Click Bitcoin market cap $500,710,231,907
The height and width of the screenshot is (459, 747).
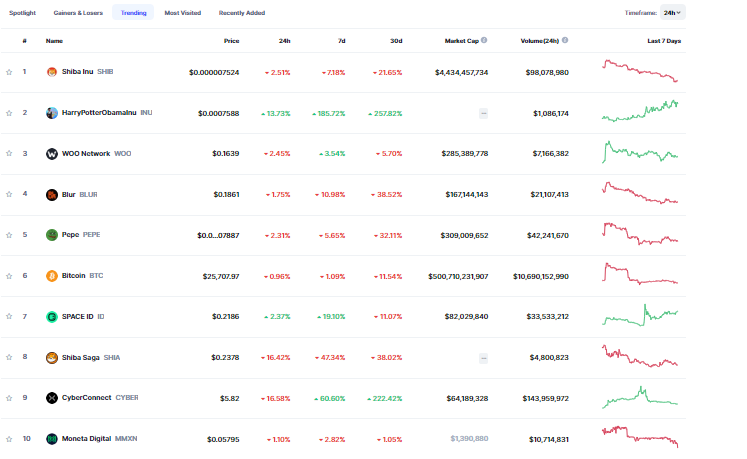(x=458, y=276)
